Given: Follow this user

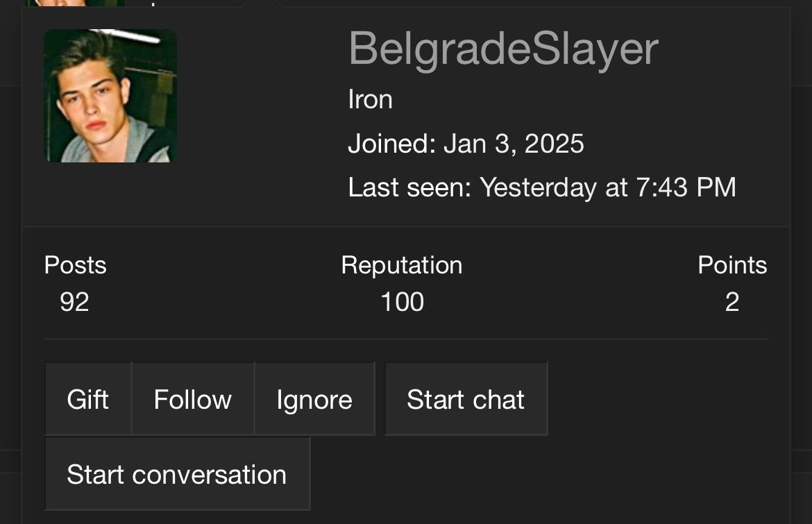Looking at the screenshot, I should coord(193,399).
